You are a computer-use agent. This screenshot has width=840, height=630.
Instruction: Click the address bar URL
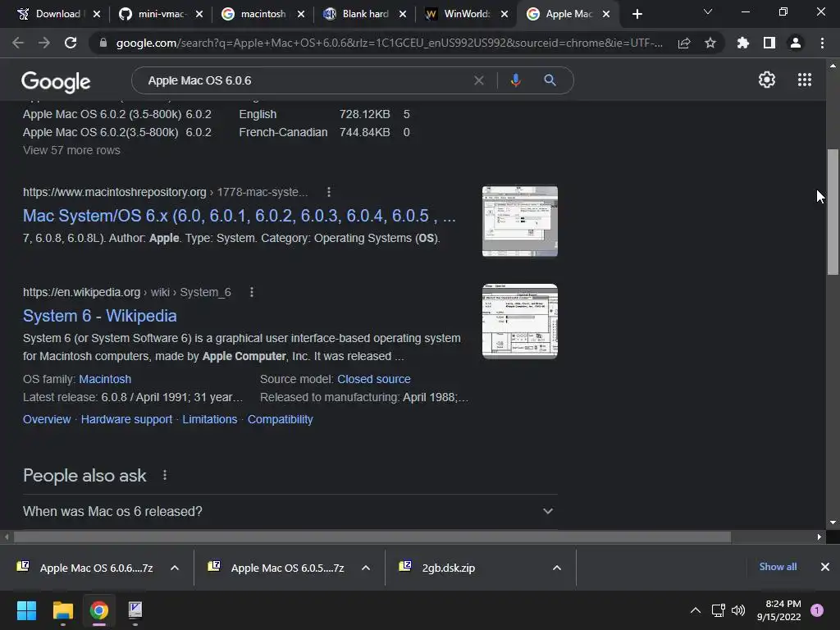(x=389, y=43)
